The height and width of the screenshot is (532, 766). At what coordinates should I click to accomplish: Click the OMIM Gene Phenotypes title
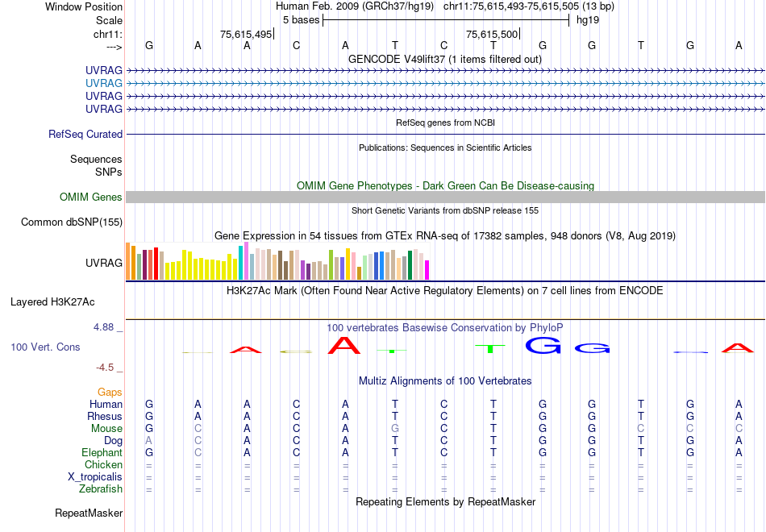coord(445,185)
